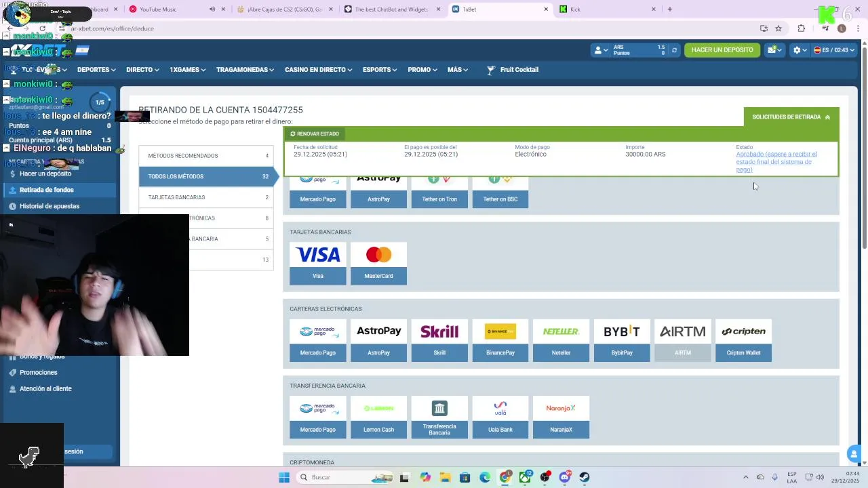This screenshot has width=868, height=488.
Task: Choose Transferencia Bancaria bank icon
Action: (439, 418)
